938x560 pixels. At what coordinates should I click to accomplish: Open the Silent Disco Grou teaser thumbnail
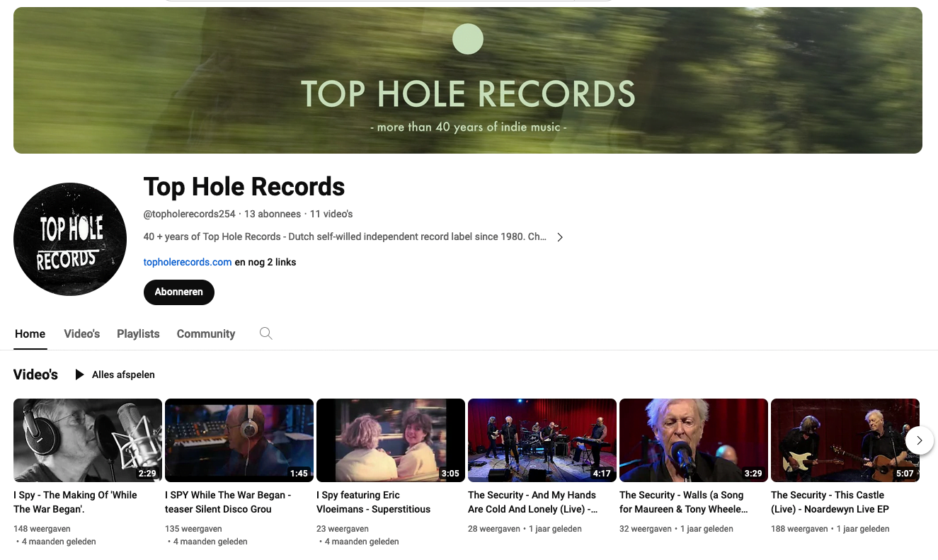tap(239, 440)
